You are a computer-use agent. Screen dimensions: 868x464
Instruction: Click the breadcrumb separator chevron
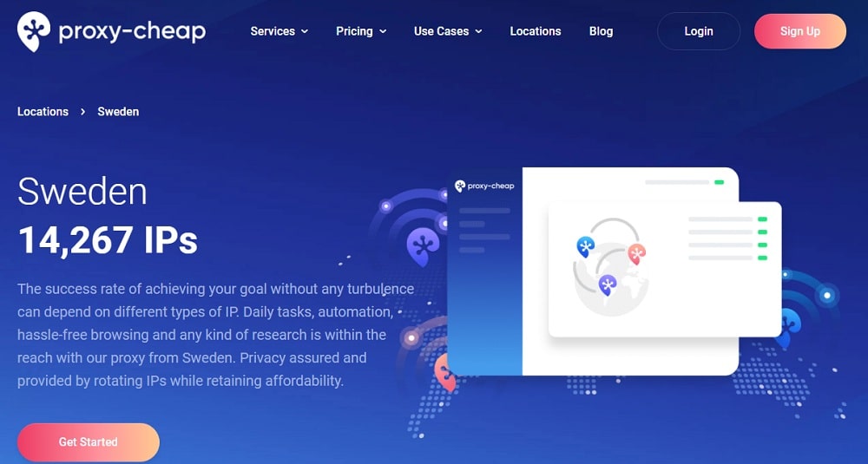[x=82, y=112]
